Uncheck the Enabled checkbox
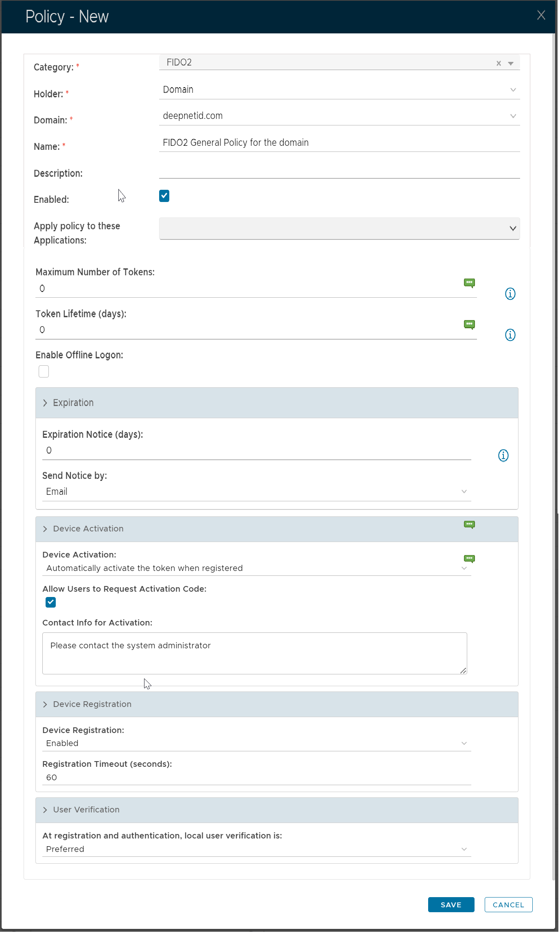This screenshot has height=935, width=560. click(164, 196)
